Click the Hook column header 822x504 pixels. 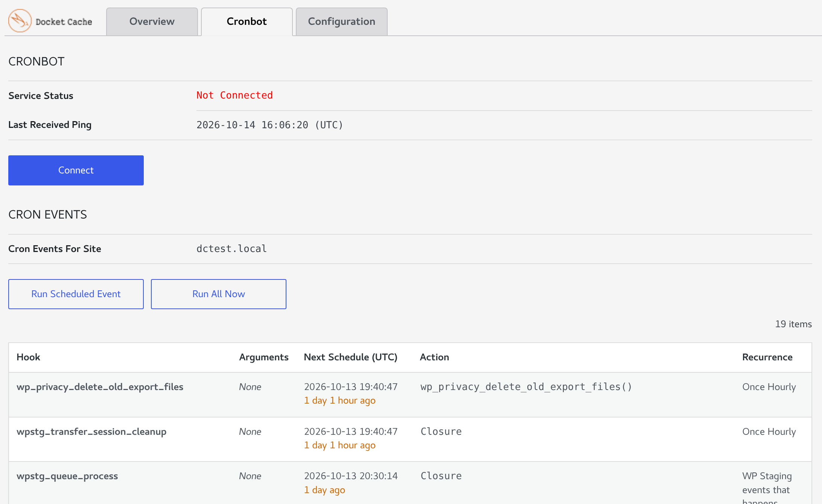pos(28,357)
